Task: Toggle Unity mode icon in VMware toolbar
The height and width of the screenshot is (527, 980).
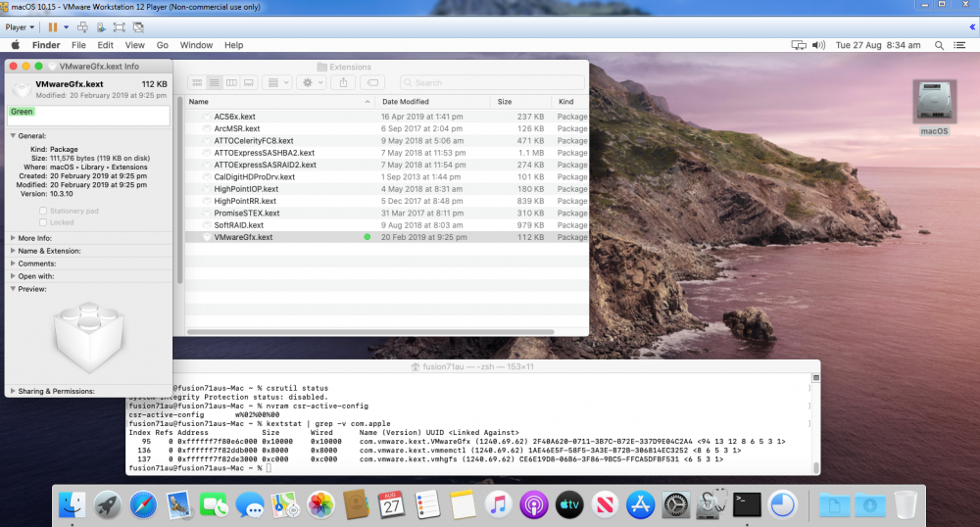Action: click(139, 26)
